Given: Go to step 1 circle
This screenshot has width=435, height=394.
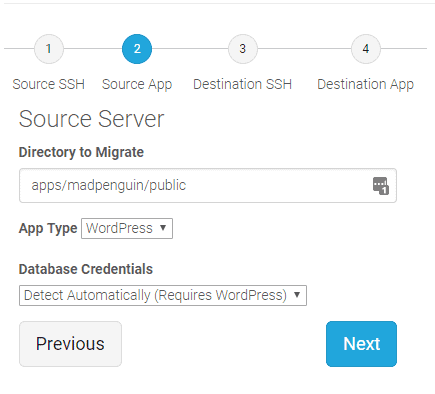Looking at the screenshot, I should pyautogui.click(x=49, y=49).
